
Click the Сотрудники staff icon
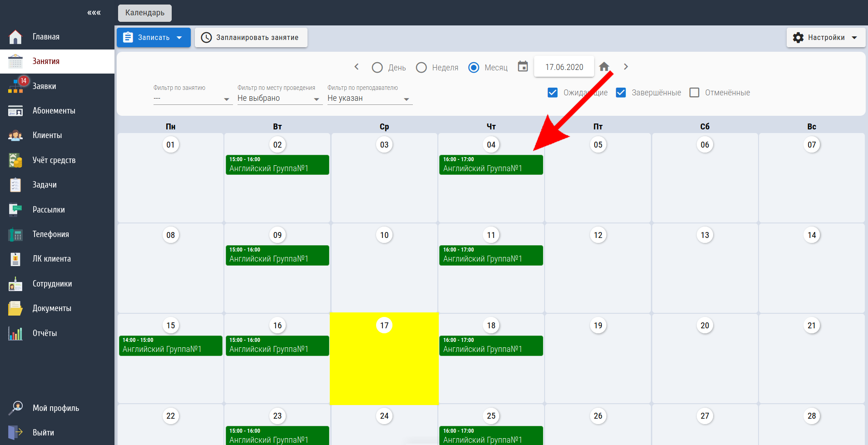tap(15, 284)
